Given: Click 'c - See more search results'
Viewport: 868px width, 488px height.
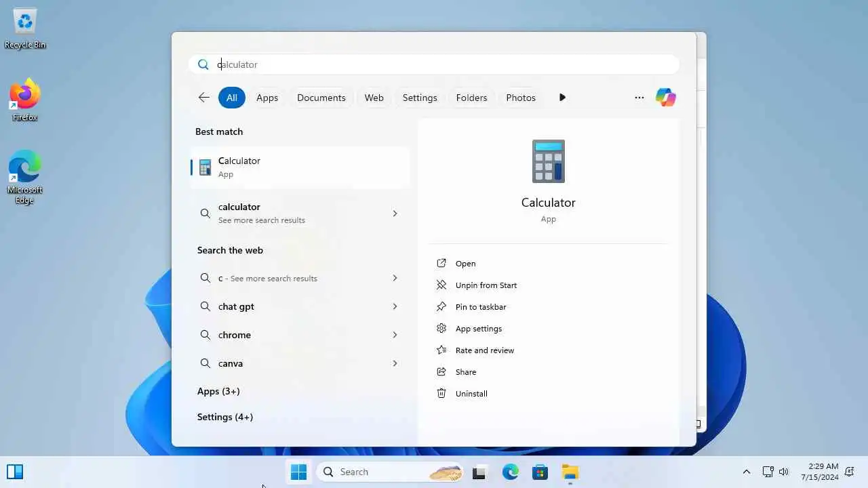Looking at the screenshot, I should (x=300, y=278).
